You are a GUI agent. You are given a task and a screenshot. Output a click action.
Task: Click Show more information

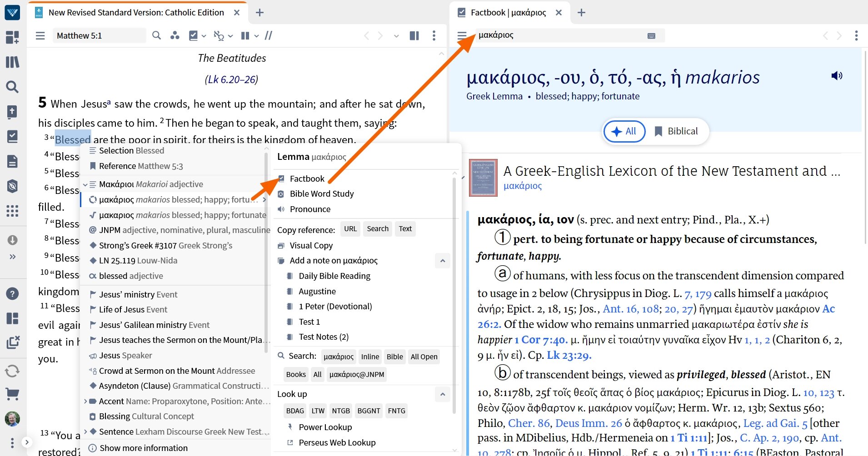tap(144, 448)
